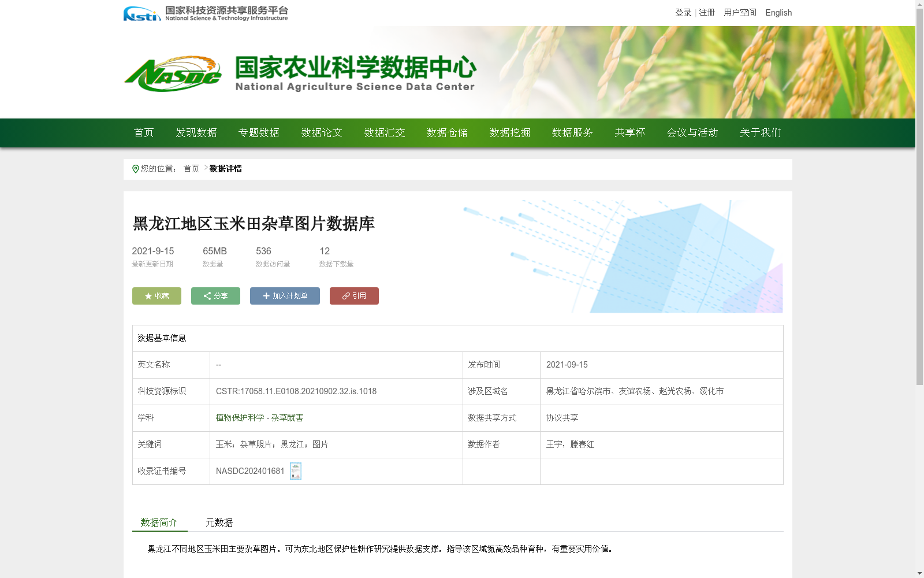The image size is (924, 578).
Task: Open the 数据服务 nav menu item
Action: (x=572, y=133)
